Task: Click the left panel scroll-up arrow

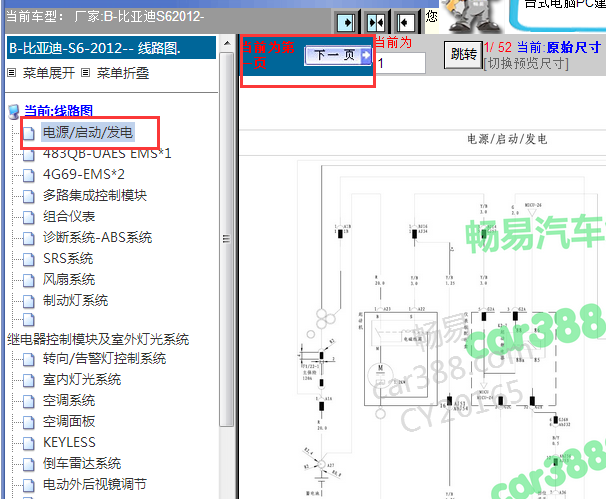Action: (x=227, y=43)
